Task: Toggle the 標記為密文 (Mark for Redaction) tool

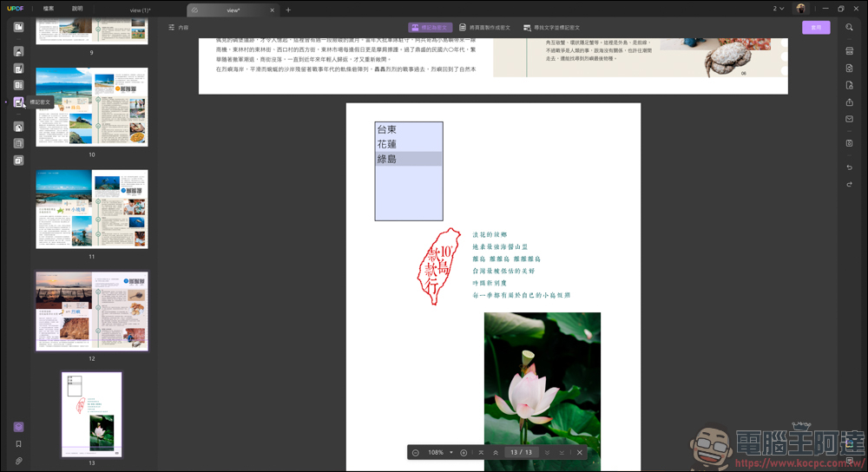Action: 431,27
